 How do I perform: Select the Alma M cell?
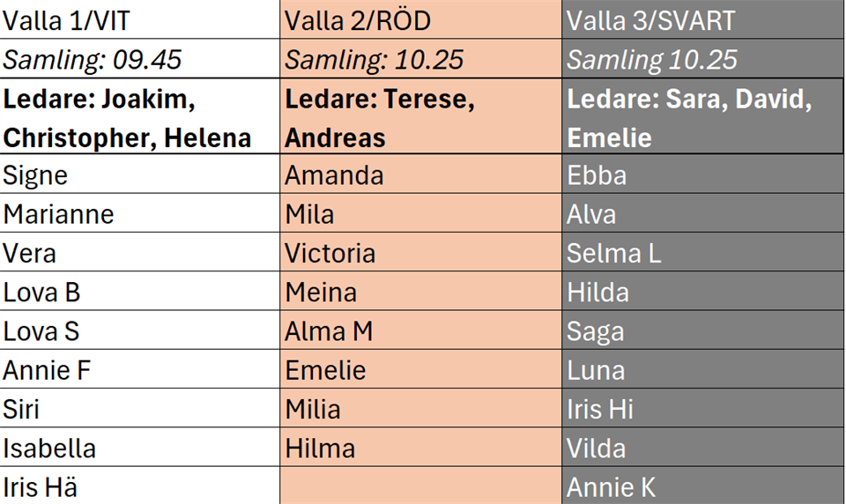[x=421, y=330]
